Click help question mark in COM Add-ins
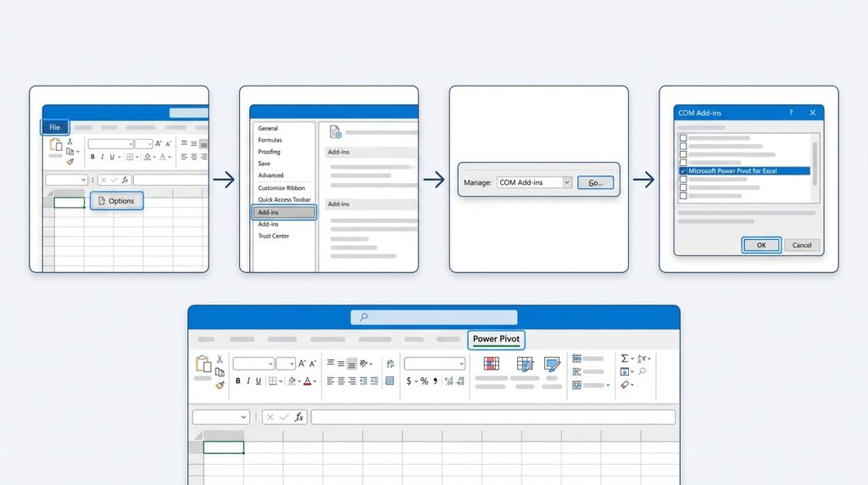This screenshot has height=485, width=868. tap(791, 113)
